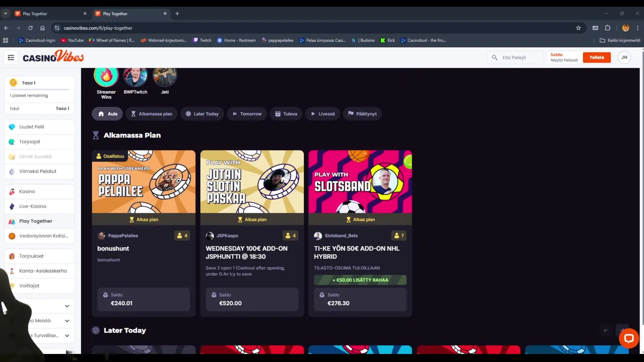Open the Kick bookmark
The image size is (644, 362).
click(387, 40)
